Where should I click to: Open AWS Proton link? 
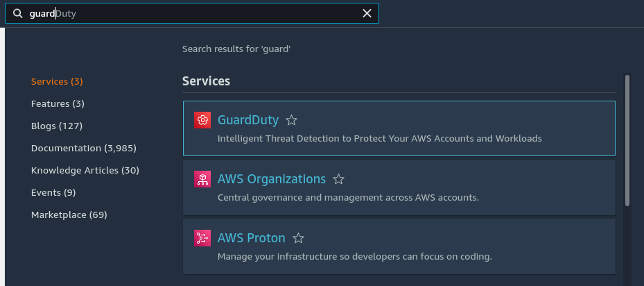tap(252, 238)
